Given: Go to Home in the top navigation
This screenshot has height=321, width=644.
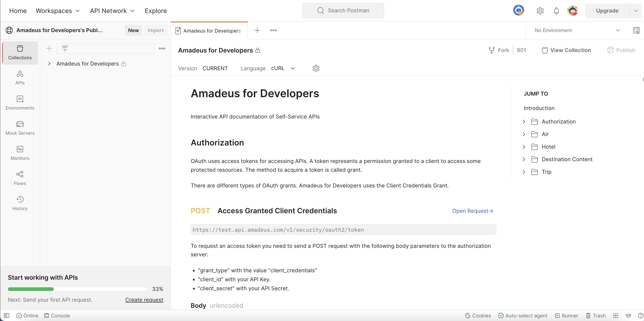Looking at the screenshot, I should pos(18,11).
